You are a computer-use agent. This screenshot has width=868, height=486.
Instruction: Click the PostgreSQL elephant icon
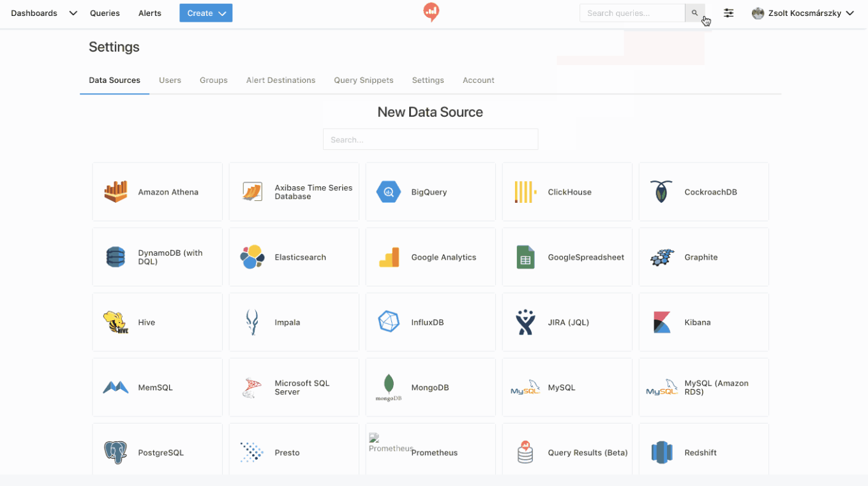point(116,452)
